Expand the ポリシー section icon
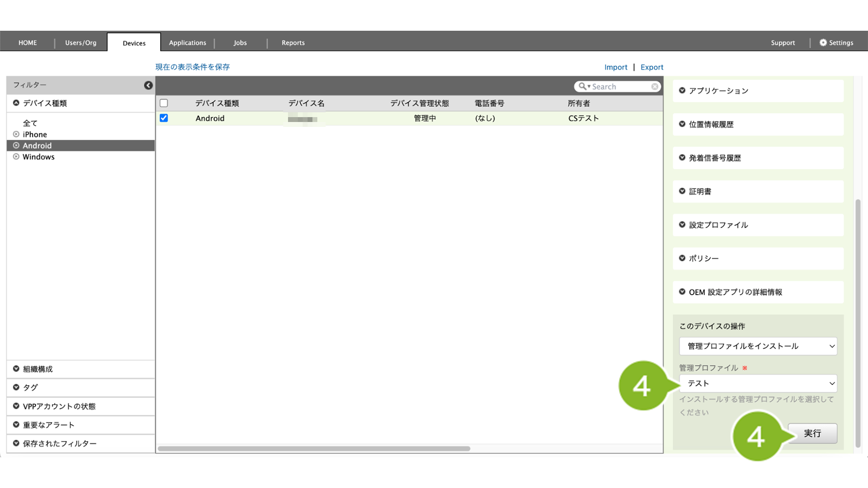868x488 pixels. (682, 258)
